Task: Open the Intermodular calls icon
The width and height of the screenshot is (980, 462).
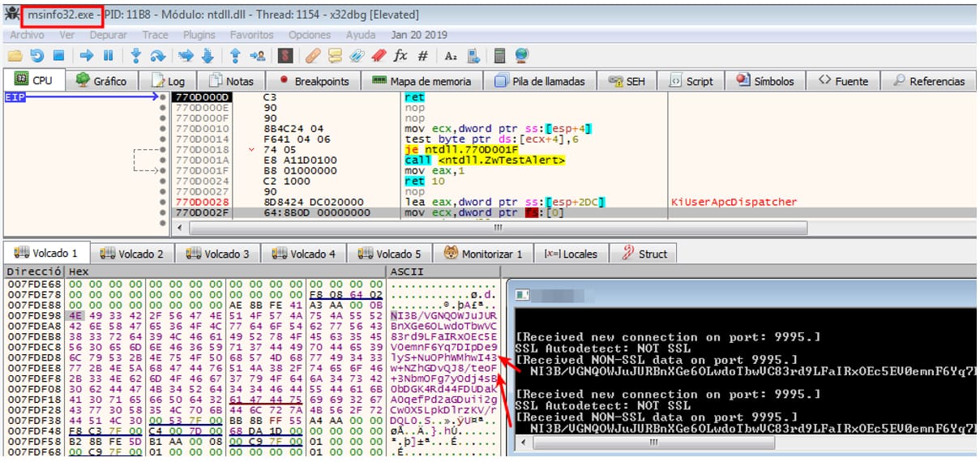Action: [473, 56]
